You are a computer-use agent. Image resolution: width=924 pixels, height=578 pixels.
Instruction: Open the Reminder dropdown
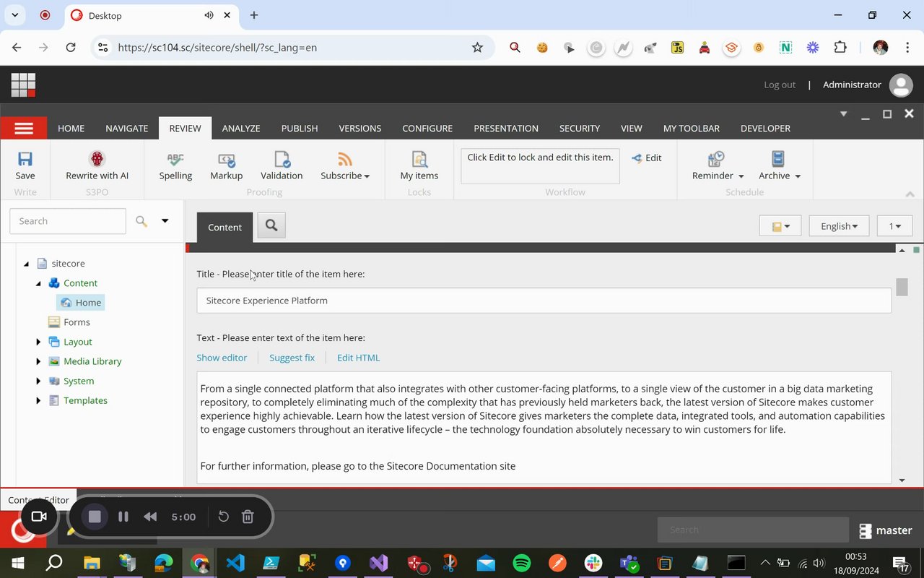(718, 165)
